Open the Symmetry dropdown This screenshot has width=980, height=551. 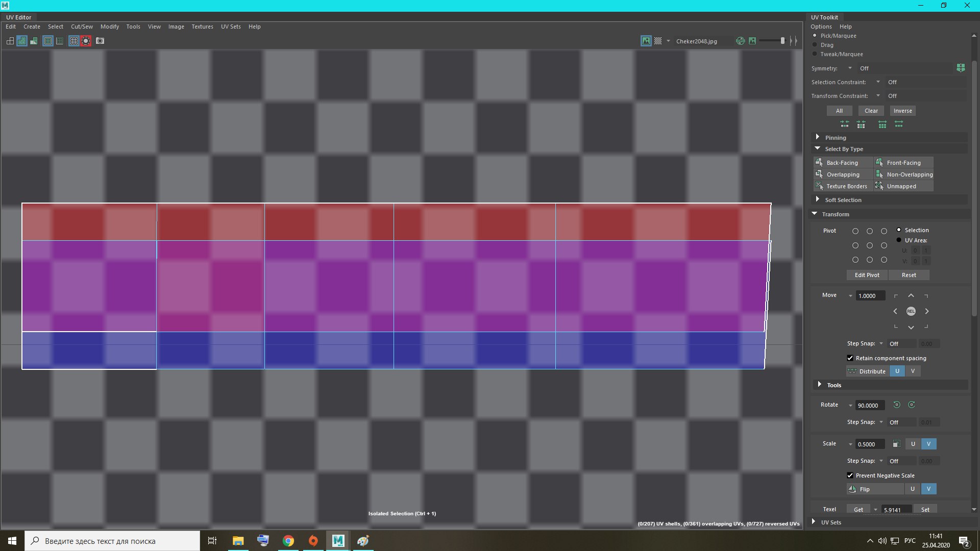(850, 68)
